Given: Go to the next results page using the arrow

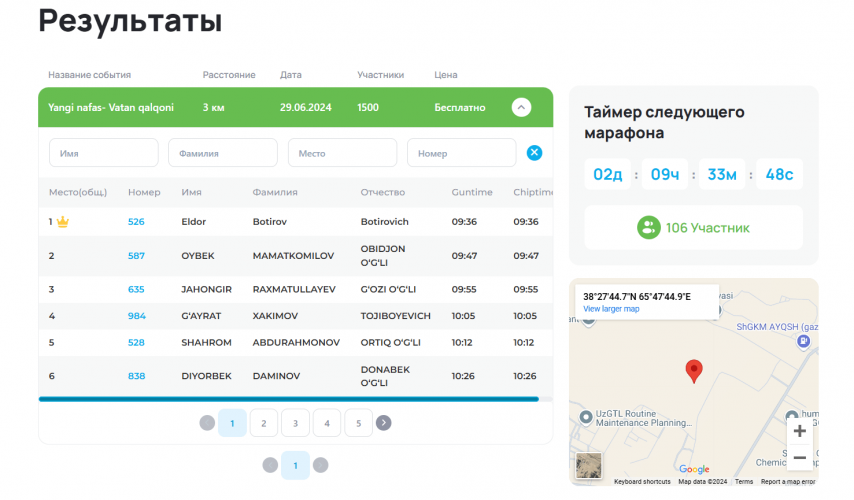Looking at the screenshot, I should [383, 423].
